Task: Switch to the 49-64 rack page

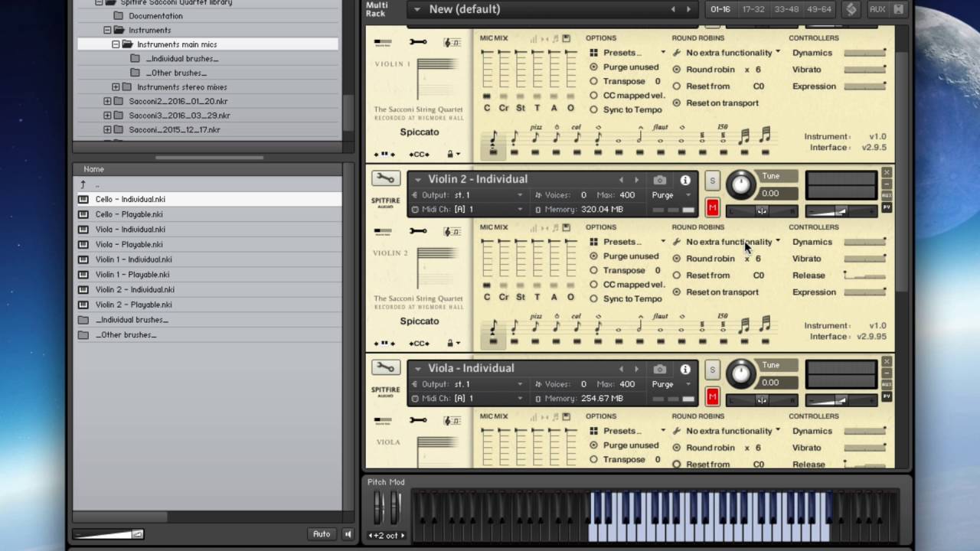Action: point(818,9)
